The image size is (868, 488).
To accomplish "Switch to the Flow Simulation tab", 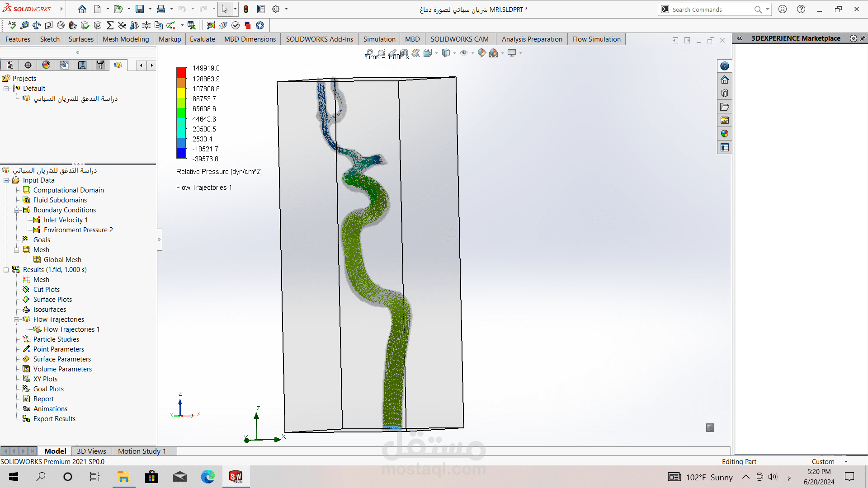I will click(596, 39).
